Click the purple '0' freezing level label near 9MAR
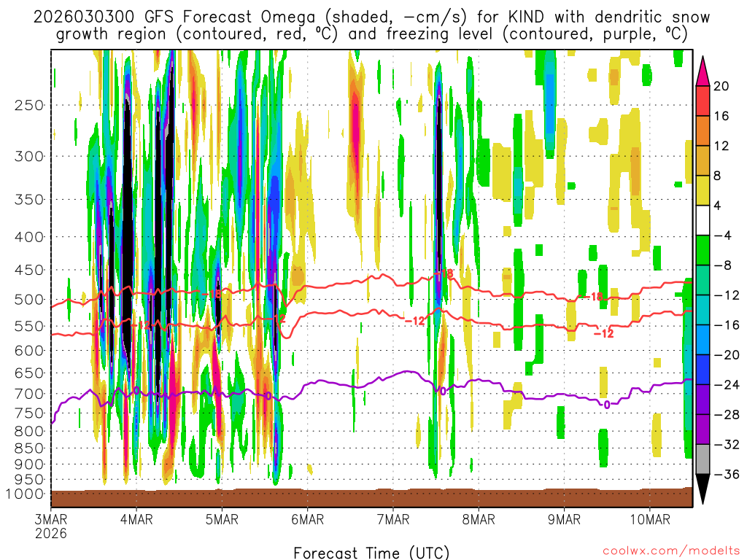The width and height of the screenshot is (747, 560). (606, 405)
